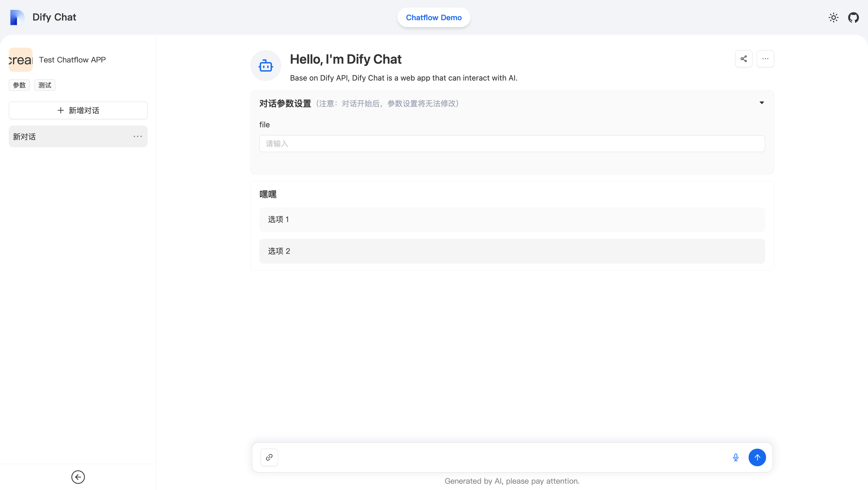
Task: Open the GitHub repository icon
Action: [853, 17]
